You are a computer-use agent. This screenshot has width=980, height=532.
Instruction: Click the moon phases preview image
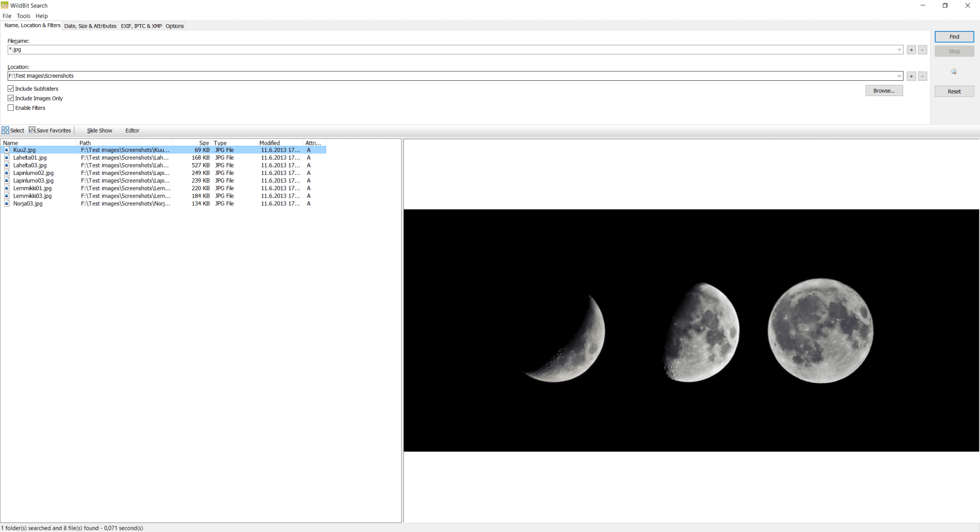(x=691, y=330)
